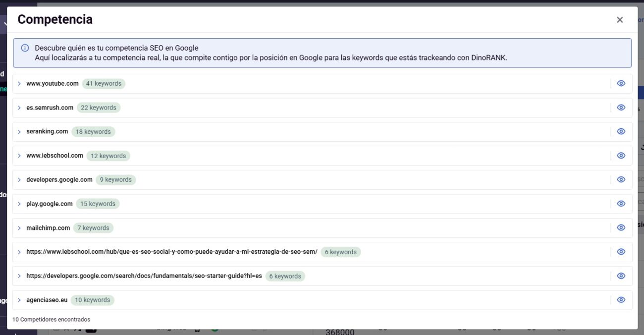The image size is (644, 335).
Task: Click the '10 Competidores encontrados' text
Action: click(x=52, y=320)
